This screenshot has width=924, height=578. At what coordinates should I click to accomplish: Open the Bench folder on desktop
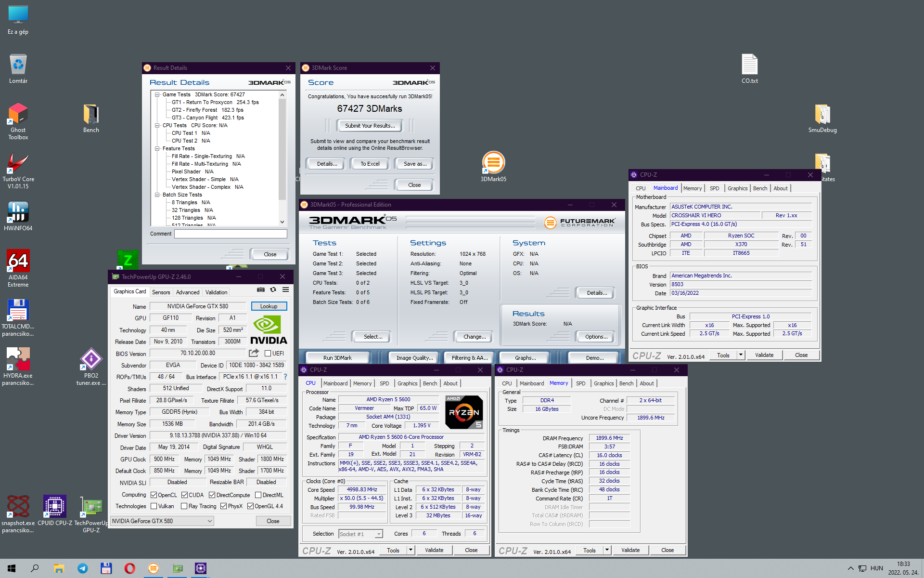91,118
